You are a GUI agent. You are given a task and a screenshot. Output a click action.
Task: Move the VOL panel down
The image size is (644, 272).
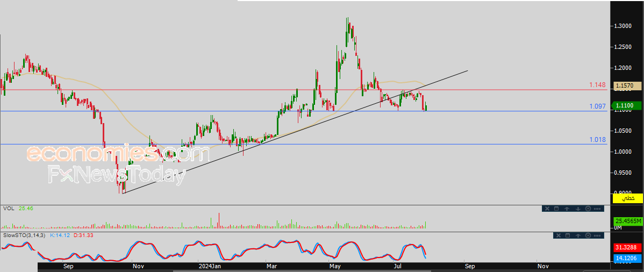578,209
